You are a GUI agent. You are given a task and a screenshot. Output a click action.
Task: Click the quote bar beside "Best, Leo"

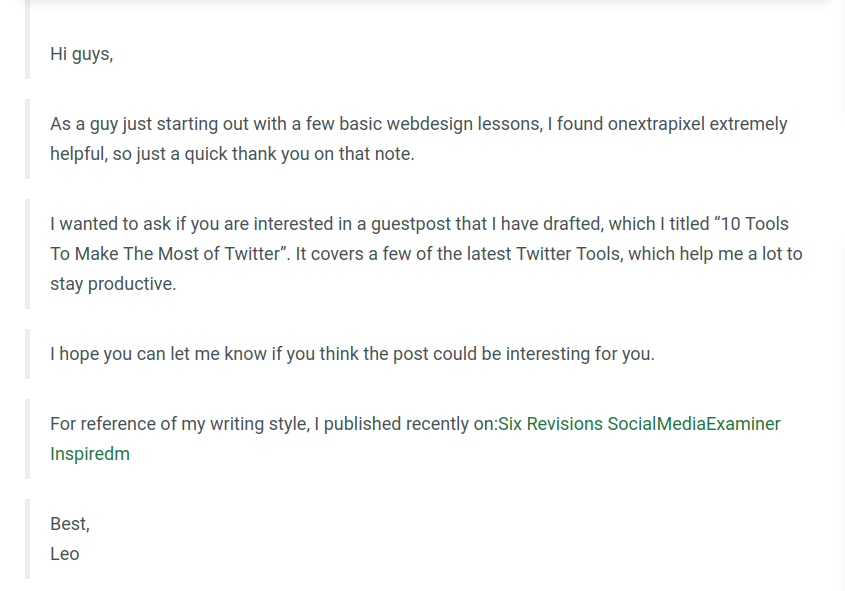[27, 539]
